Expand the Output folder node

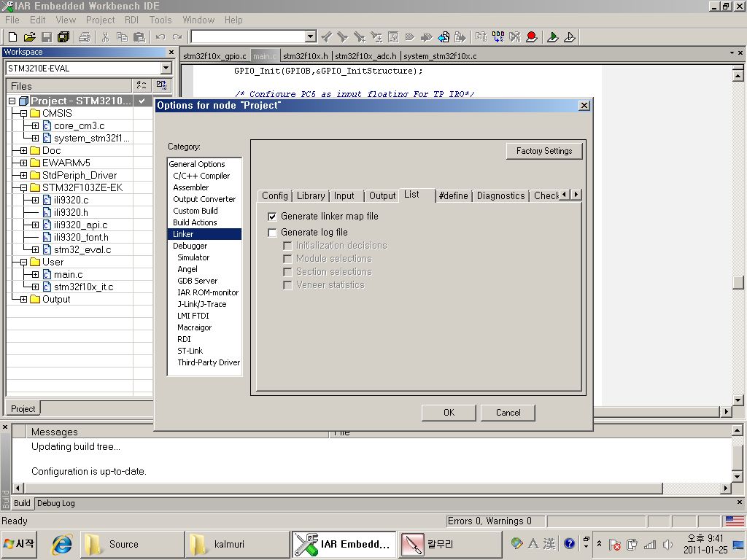pos(23,299)
